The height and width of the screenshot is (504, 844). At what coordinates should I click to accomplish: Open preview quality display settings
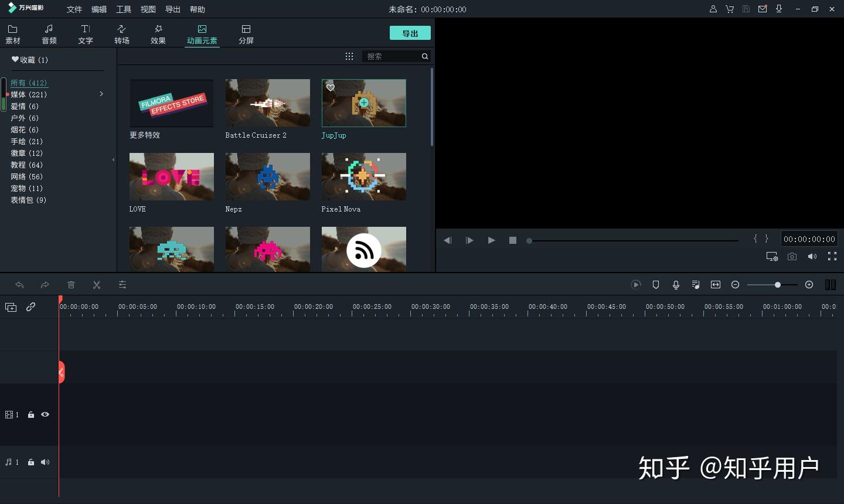[772, 257]
